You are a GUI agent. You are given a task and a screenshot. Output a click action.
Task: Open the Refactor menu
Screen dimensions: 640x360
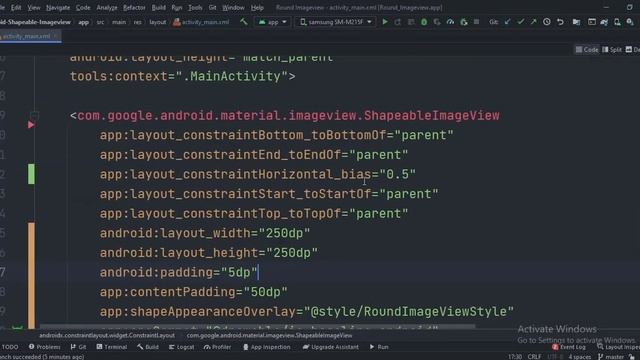click(134, 7)
